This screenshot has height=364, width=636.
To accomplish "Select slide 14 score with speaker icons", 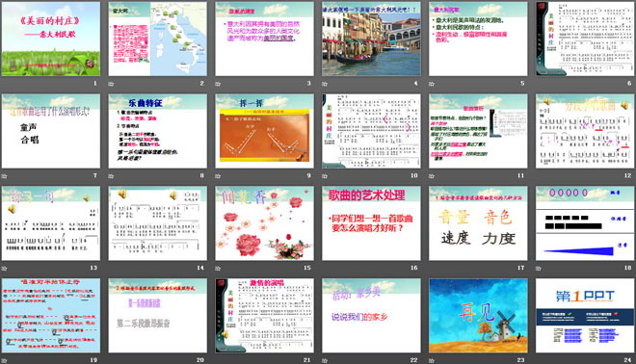I will [157, 223].
